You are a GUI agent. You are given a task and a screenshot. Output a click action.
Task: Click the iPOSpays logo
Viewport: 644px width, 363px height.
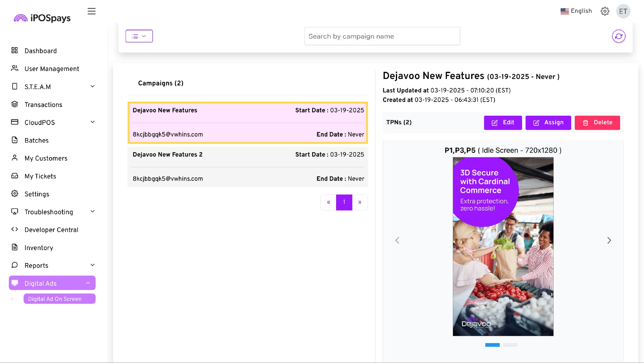click(42, 18)
